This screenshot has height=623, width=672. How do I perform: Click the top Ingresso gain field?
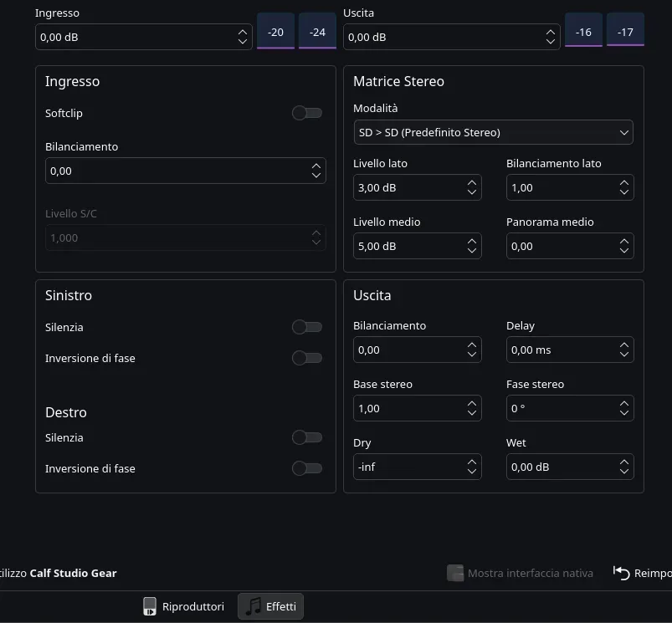(x=134, y=37)
